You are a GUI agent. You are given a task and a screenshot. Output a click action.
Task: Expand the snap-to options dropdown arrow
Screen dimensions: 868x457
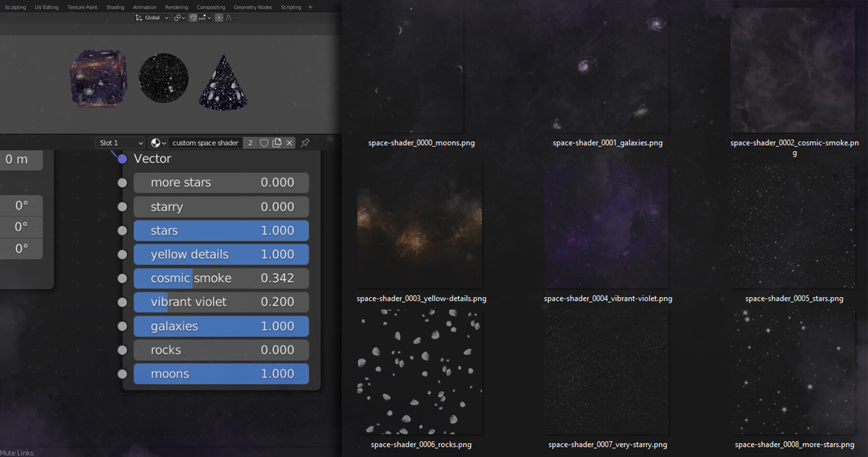(x=209, y=17)
